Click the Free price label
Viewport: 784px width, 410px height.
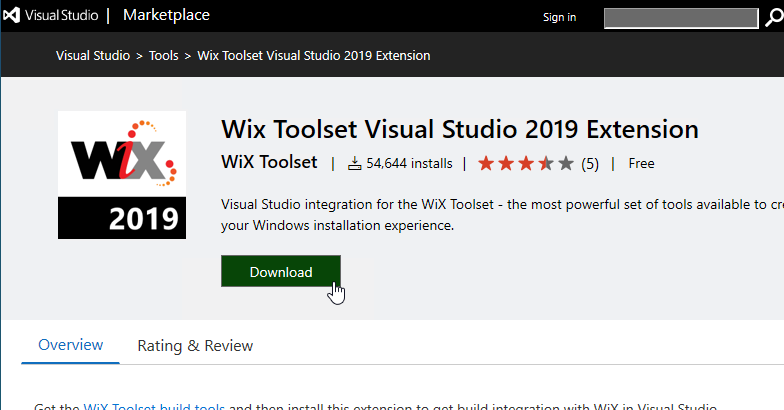coord(642,164)
